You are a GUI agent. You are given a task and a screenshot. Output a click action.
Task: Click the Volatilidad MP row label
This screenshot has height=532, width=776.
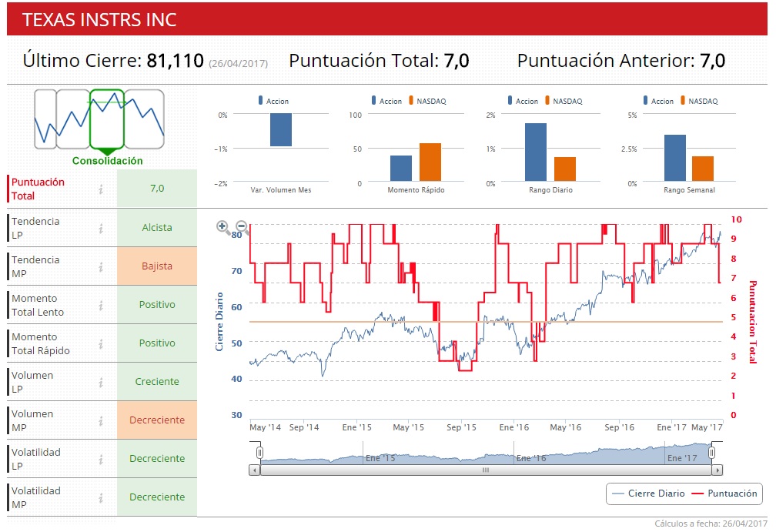coord(36,498)
